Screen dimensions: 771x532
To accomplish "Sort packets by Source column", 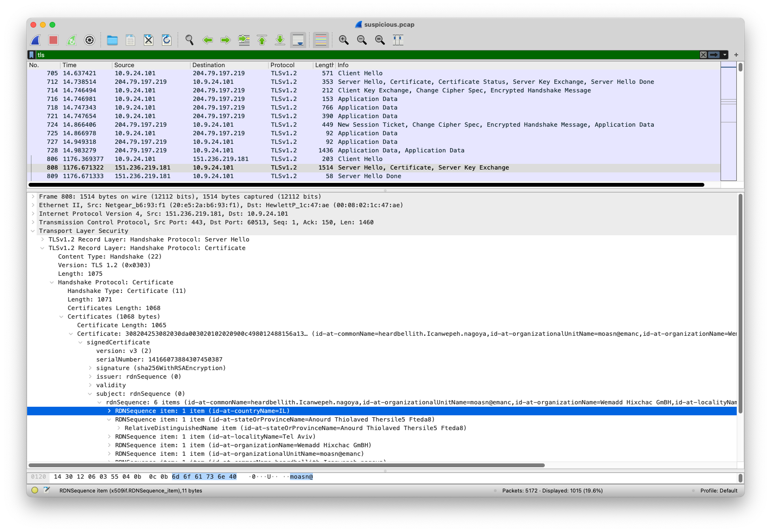I will (150, 65).
